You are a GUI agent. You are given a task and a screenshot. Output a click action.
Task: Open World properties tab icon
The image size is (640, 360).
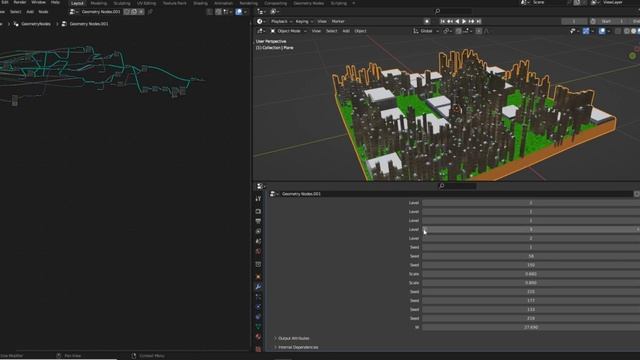click(258, 251)
